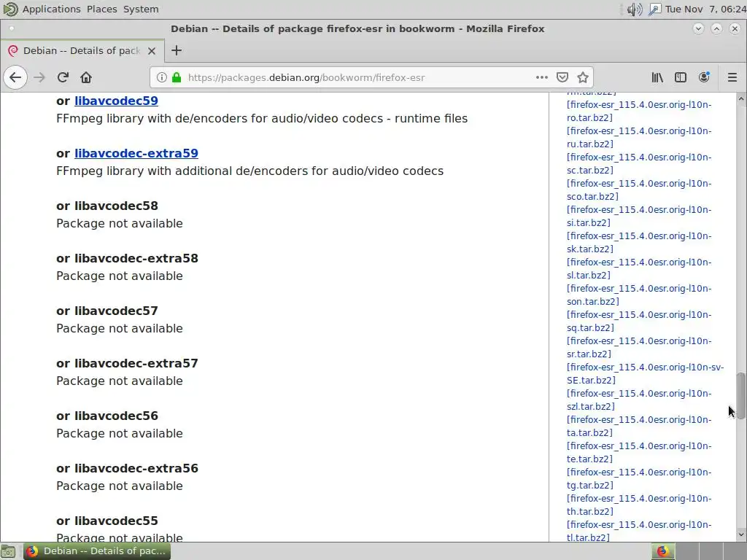Download the orig-l10n-tl.tar.bz2 file
This screenshot has height=560, width=747.
[x=639, y=531]
